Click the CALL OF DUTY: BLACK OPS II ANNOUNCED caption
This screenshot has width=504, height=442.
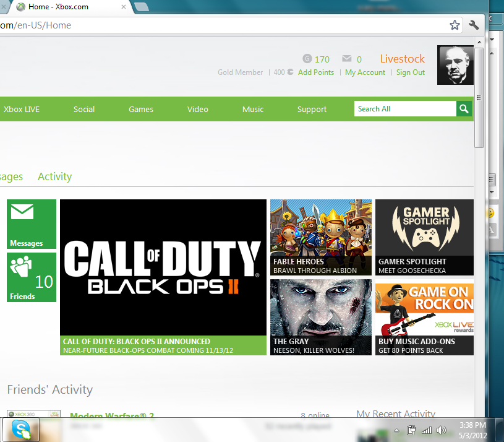pos(137,341)
